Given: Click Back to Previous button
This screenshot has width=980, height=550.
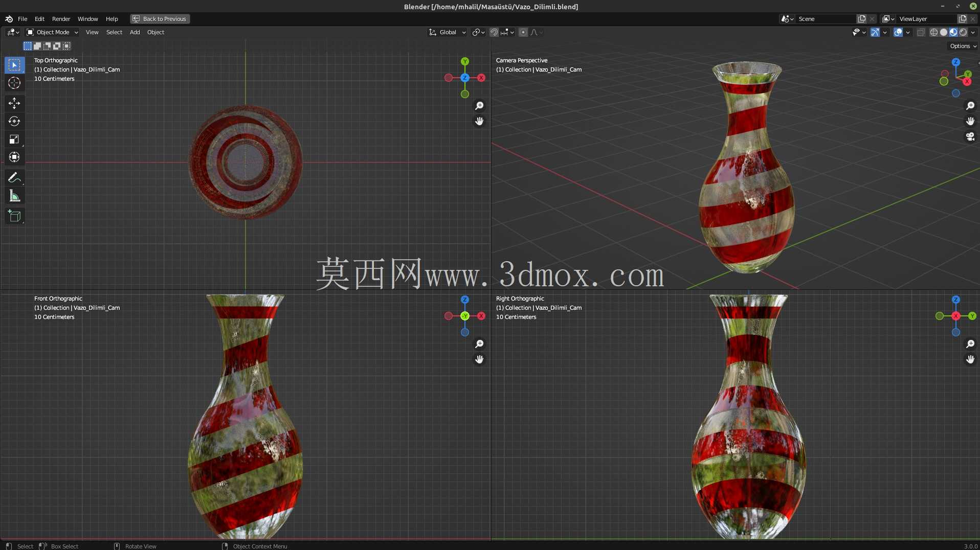Looking at the screenshot, I should point(160,19).
